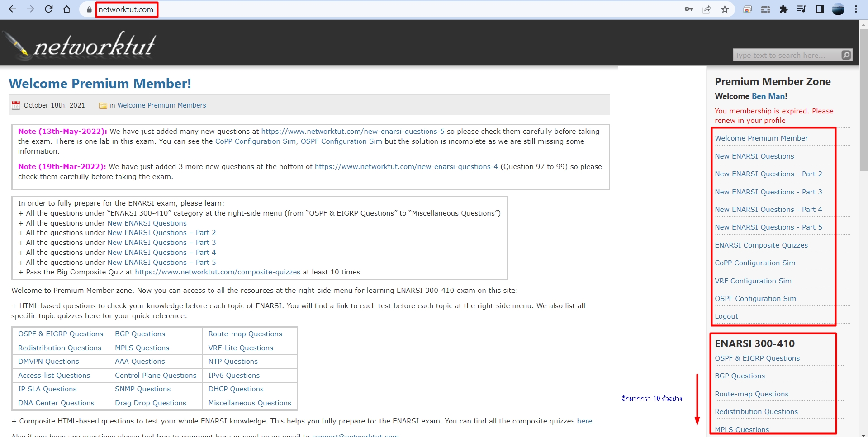
Task: Open 'OSPF Configuration Sim' link in the note
Action: tap(342, 141)
